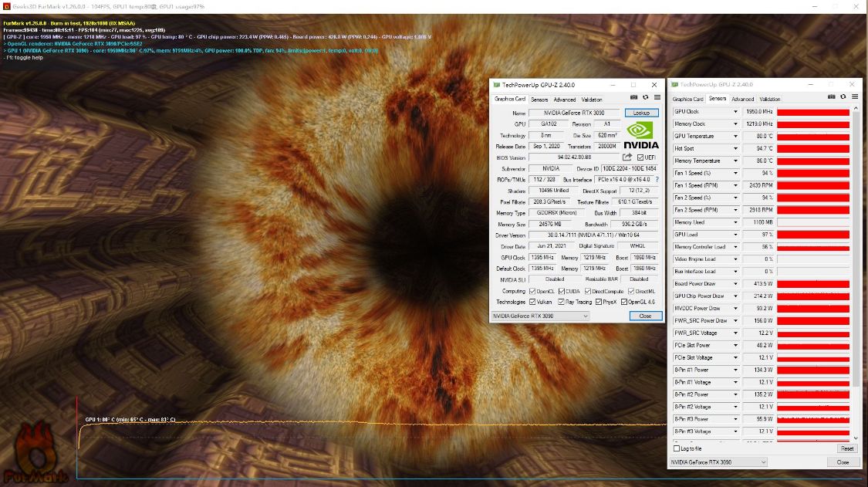Open the Memory Temperature sensor dropdown arrow
The height and width of the screenshot is (487, 868).
tap(736, 161)
